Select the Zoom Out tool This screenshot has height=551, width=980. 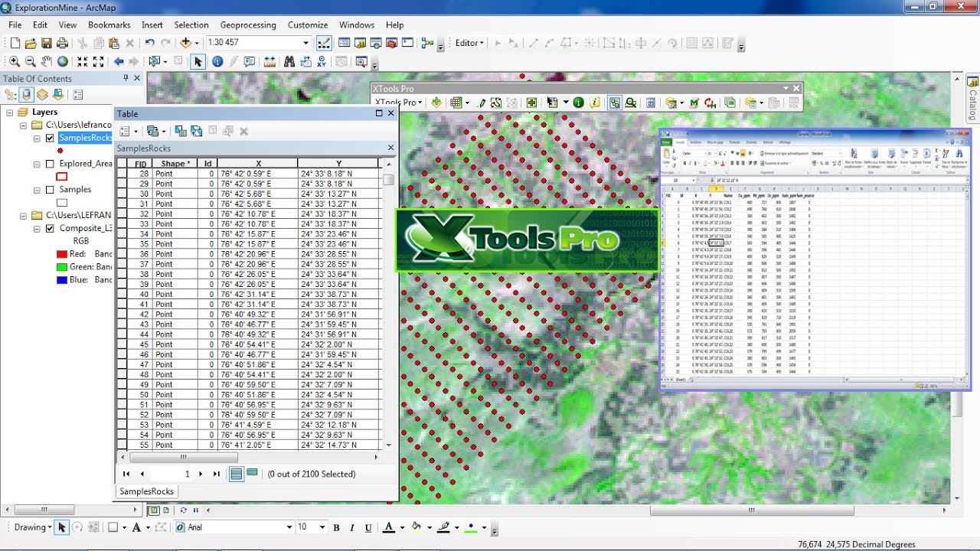31,61
